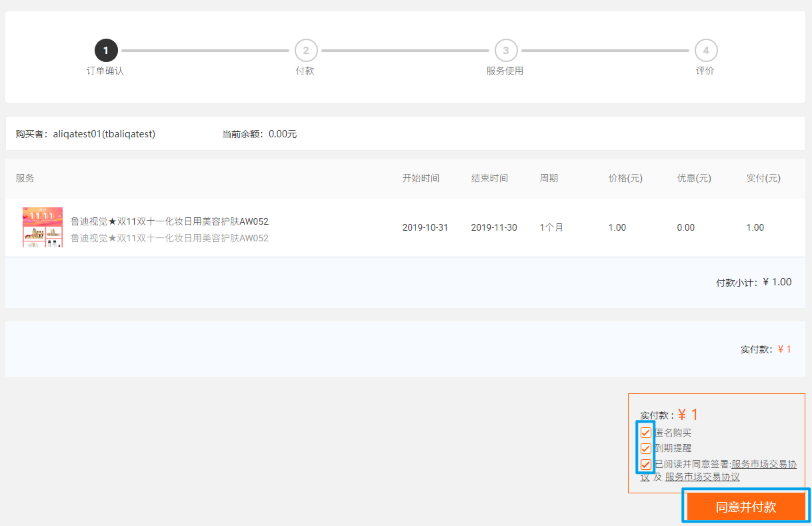Click buyer name aliqatest01(tbaliqatest)
This screenshot has height=526, width=812.
click(x=104, y=134)
